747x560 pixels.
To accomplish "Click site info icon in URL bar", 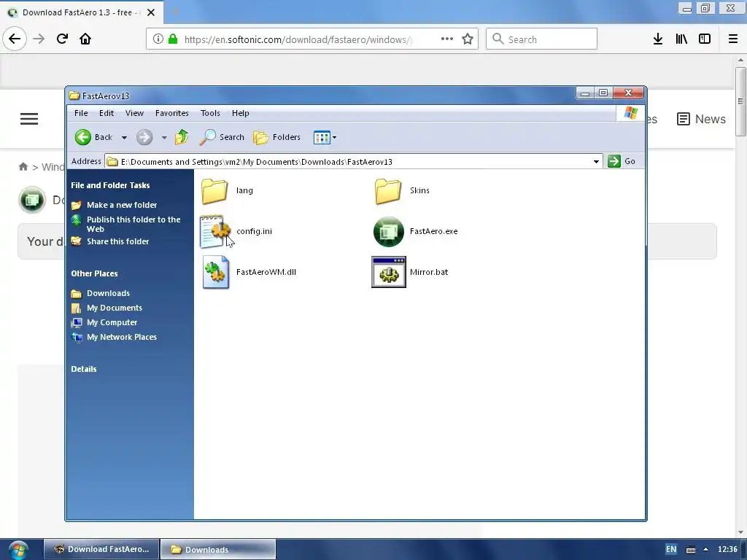I will coord(158,39).
